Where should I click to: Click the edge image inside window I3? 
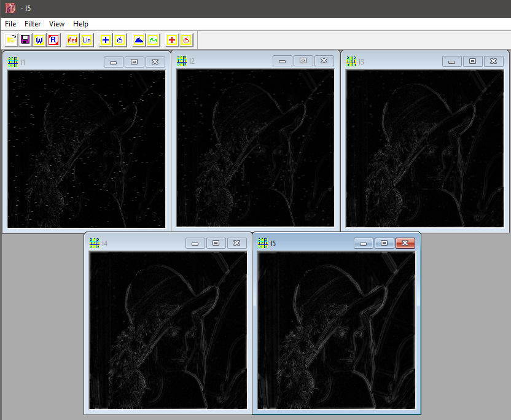[424, 148]
